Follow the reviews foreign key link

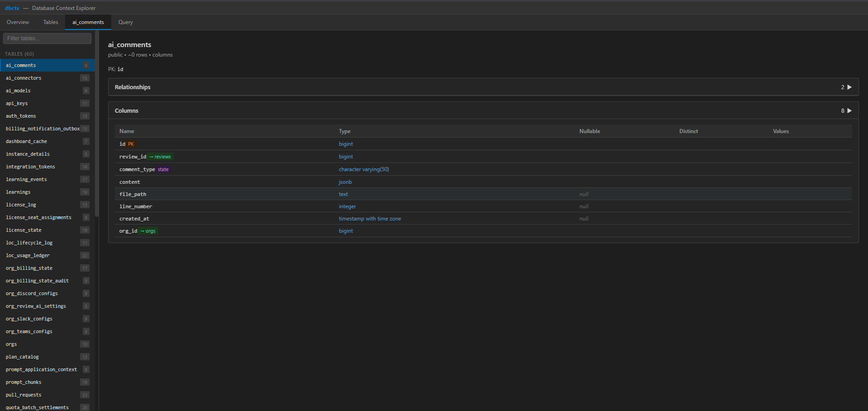click(x=160, y=157)
